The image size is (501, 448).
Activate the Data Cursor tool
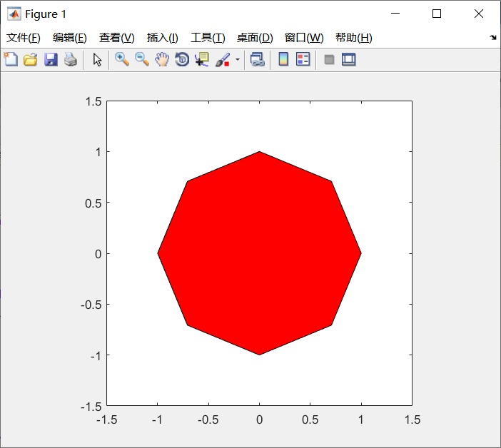pyautogui.click(x=202, y=59)
